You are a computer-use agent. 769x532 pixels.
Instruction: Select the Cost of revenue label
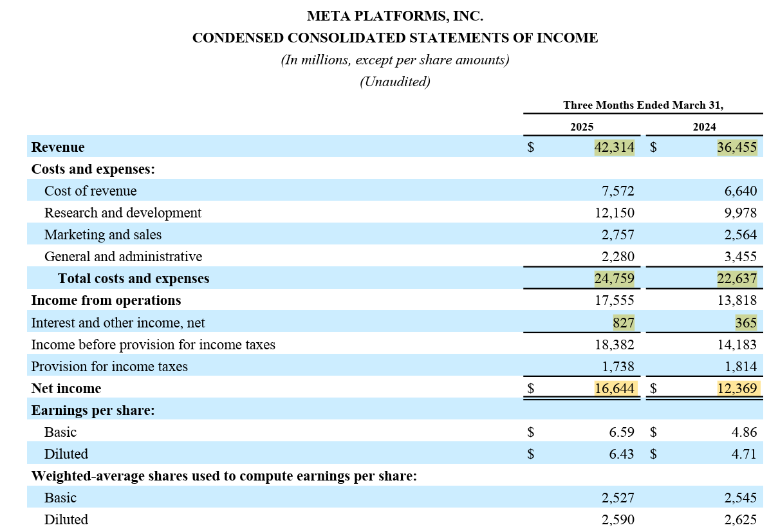(x=91, y=191)
